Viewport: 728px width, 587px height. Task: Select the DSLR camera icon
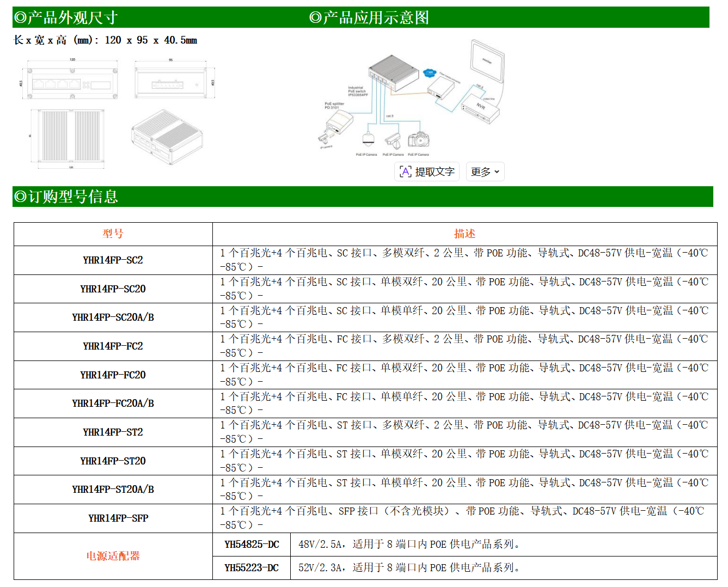pyautogui.click(x=419, y=139)
